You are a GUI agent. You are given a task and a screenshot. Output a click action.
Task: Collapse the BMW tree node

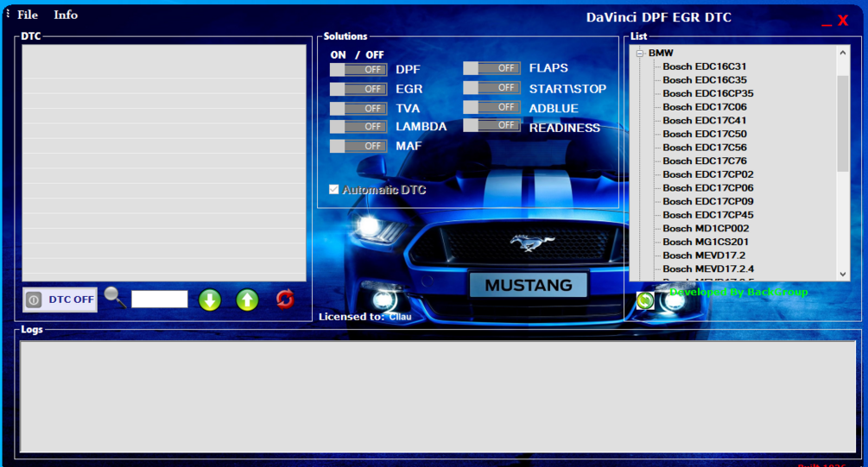point(640,54)
